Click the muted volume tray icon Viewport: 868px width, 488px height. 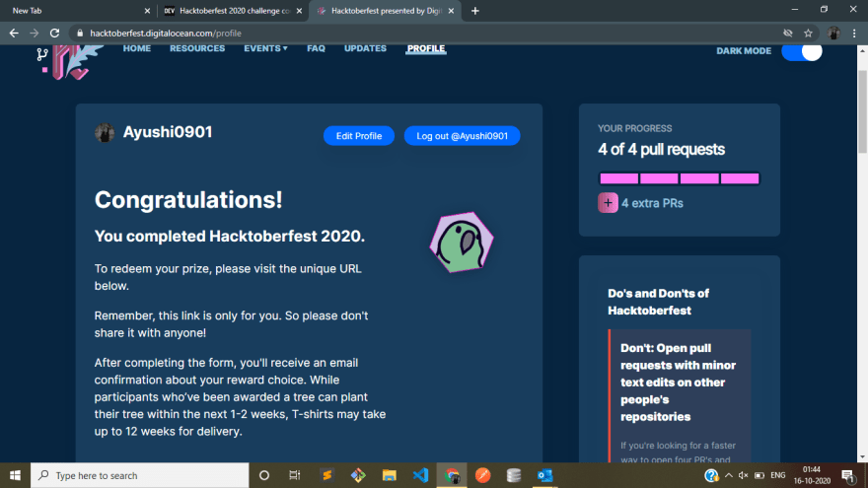point(743,475)
